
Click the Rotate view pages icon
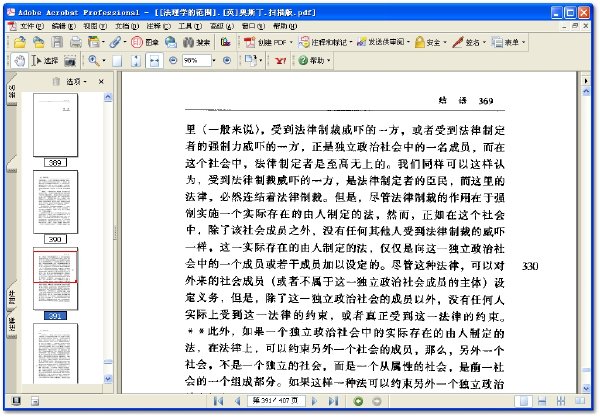(251, 60)
